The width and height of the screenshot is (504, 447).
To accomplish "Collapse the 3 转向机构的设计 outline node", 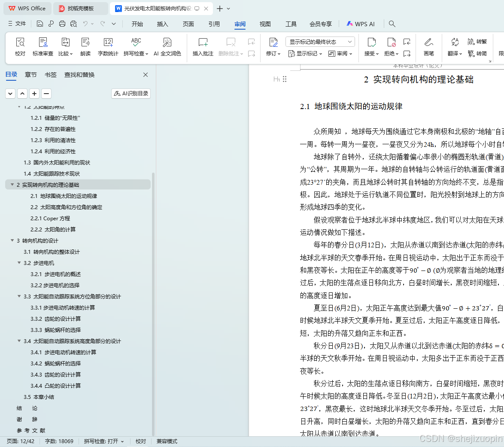I will point(12,240).
